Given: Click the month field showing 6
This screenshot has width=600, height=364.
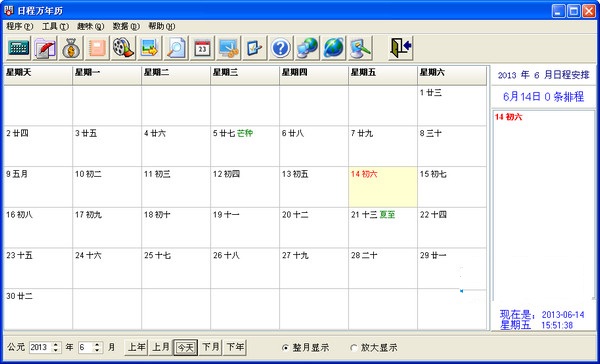Looking at the screenshot, I should 86,348.
